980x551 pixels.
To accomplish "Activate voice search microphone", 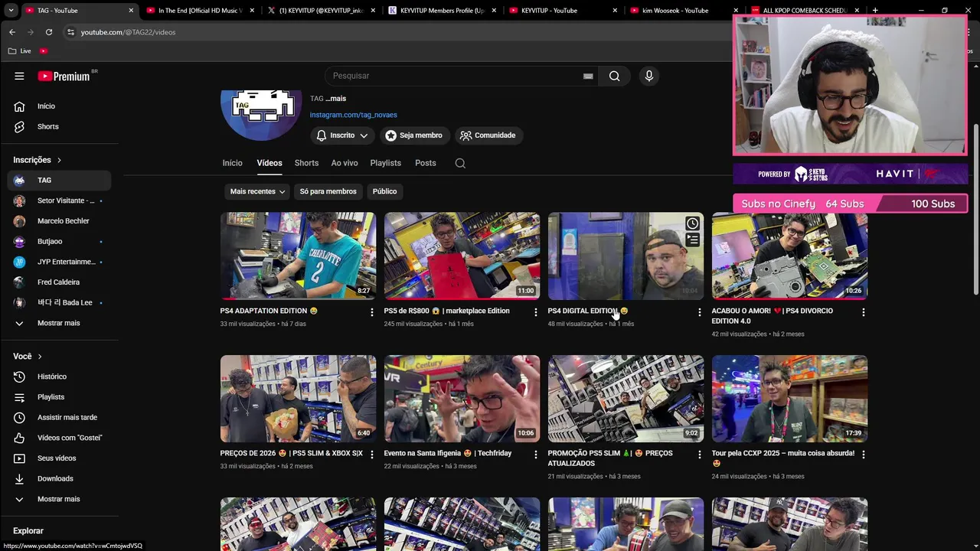I will pos(648,76).
